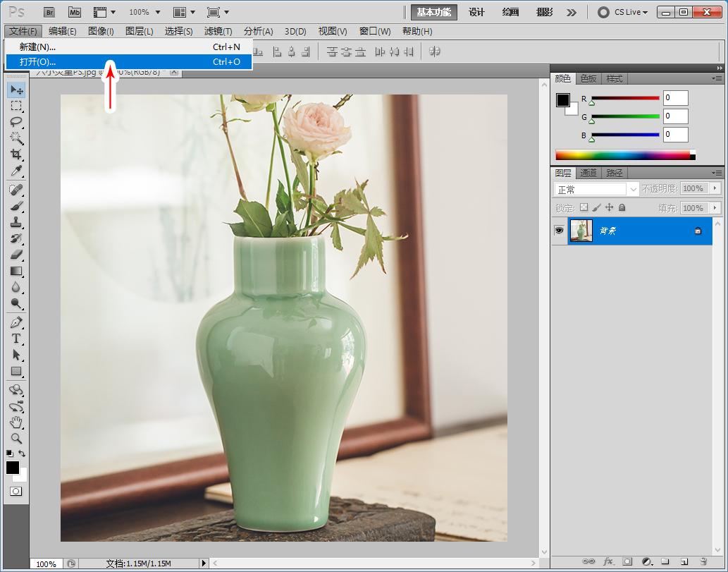Viewport: 728px width, 572px height.
Task: Select the Crop tool
Action: [16, 154]
